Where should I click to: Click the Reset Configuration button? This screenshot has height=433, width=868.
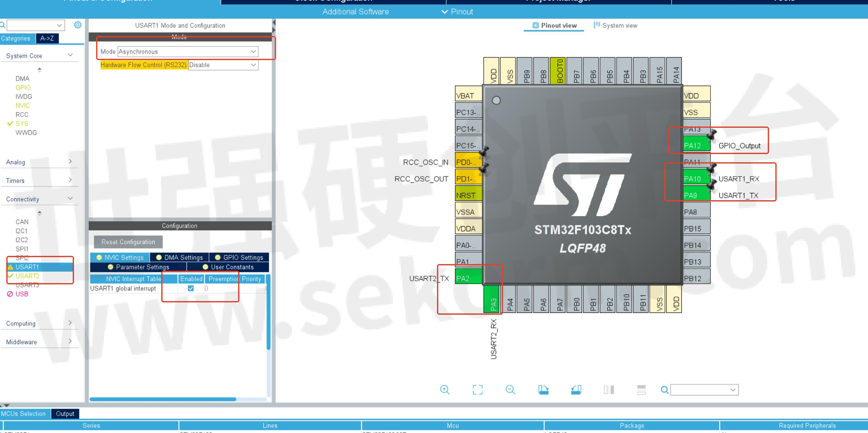pyautogui.click(x=127, y=242)
